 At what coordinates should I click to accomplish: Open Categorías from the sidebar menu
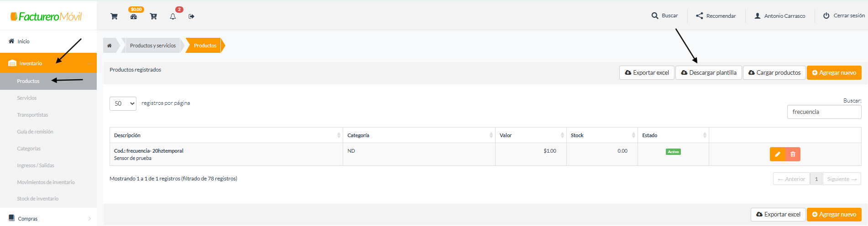pyautogui.click(x=29, y=149)
